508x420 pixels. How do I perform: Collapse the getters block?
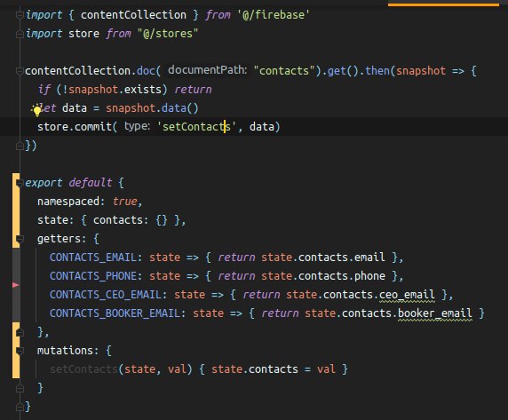(x=20, y=239)
